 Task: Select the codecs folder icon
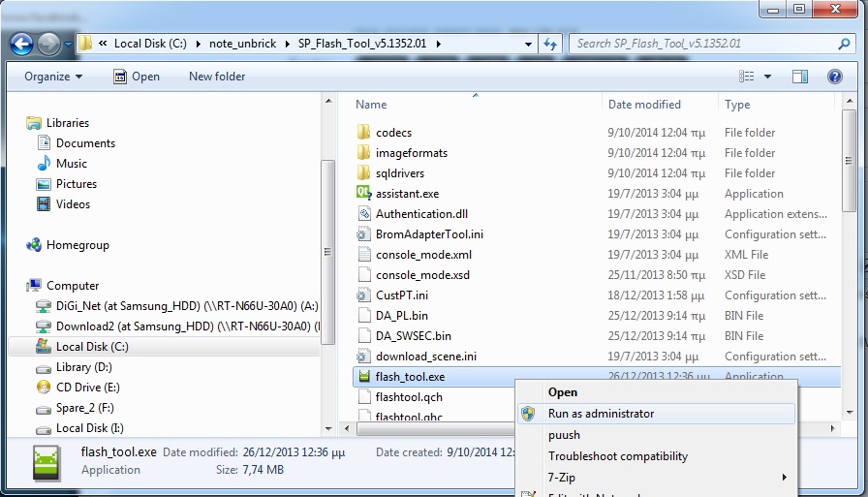coord(363,133)
